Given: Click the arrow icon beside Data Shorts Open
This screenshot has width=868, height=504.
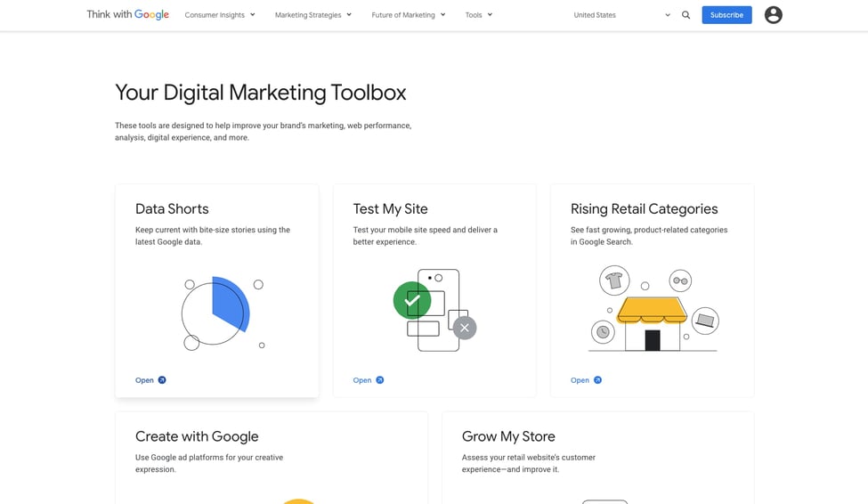Looking at the screenshot, I should pyautogui.click(x=162, y=380).
